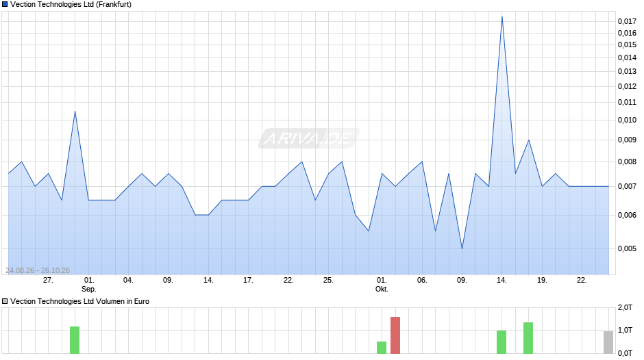Click the green volume bar at the 14.
Image resolution: width=644 pixels, height=360 pixels.
pyautogui.click(x=501, y=342)
